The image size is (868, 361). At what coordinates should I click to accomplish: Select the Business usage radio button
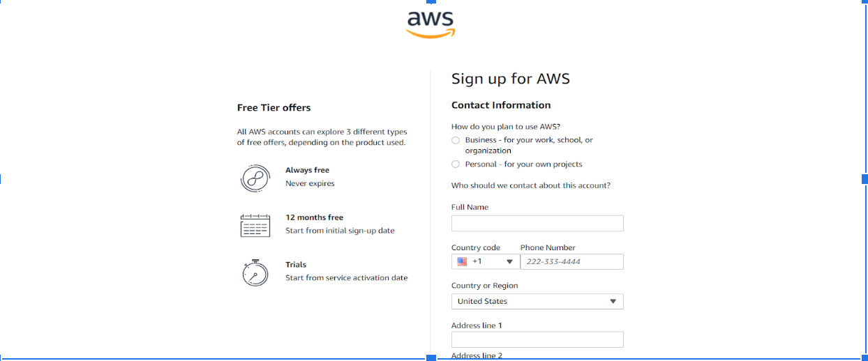456,140
